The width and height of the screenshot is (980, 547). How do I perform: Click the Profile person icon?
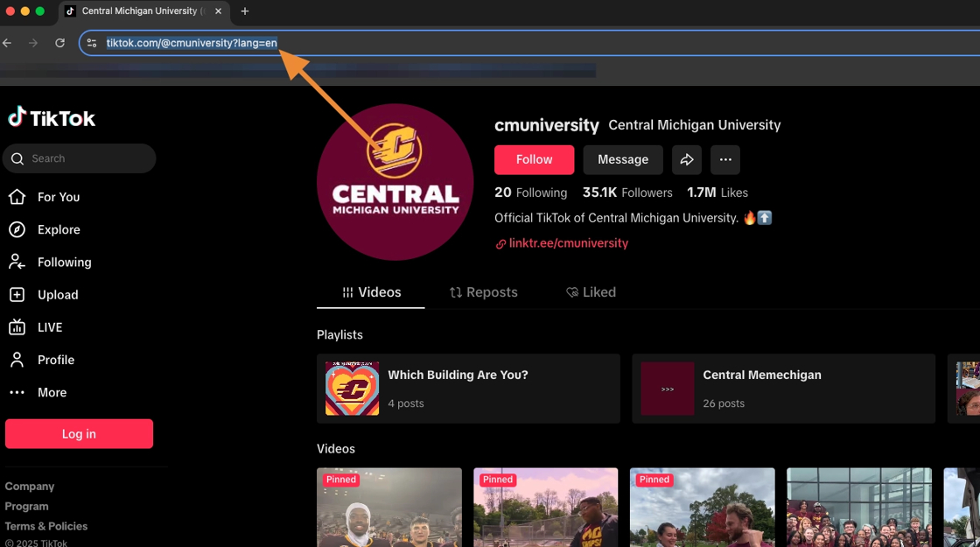17,360
